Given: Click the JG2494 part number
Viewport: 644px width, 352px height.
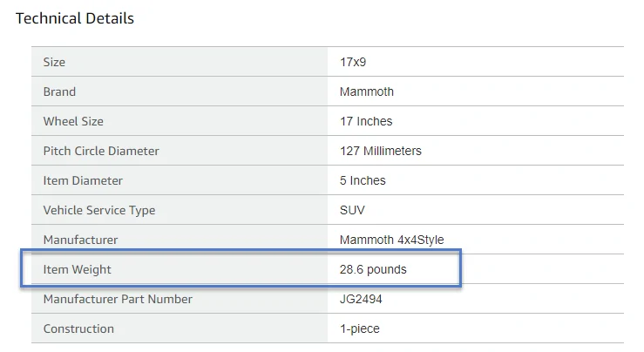Looking at the screenshot, I should 361,299.
